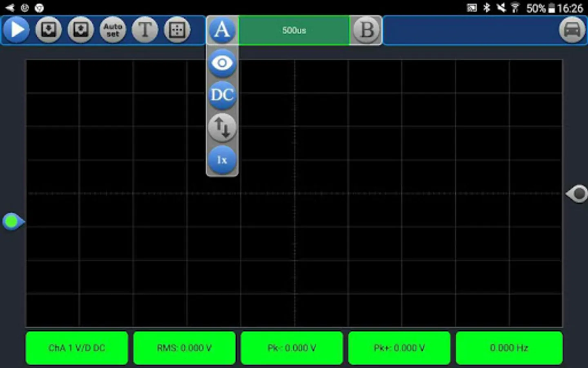The image size is (588, 368).
Task: Open the grid display options icon
Action: pyautogui.click(x=177, y=30)
